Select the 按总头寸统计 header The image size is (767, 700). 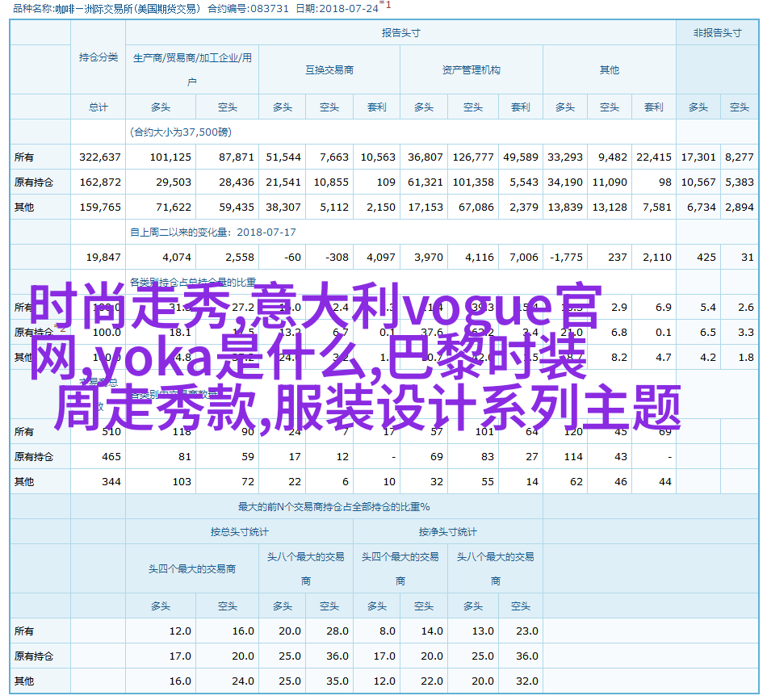click(239, 532)
